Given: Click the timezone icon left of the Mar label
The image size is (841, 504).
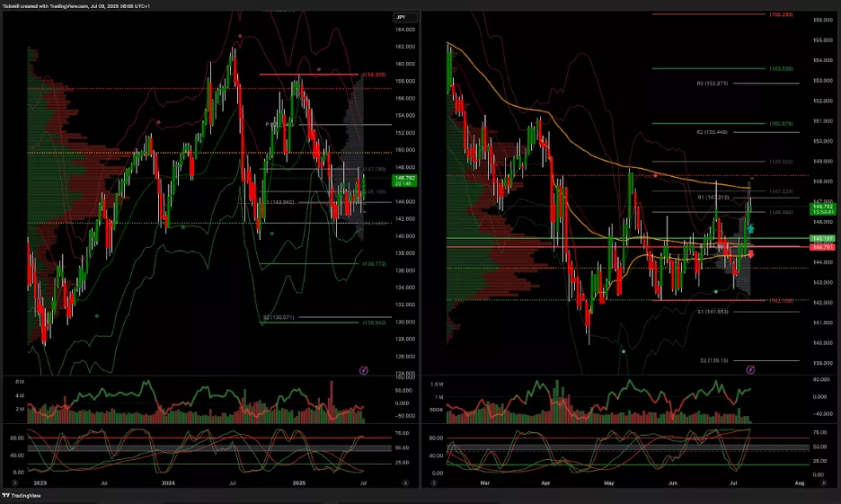Looking at the screenshot, I should (x=434, y=482).
